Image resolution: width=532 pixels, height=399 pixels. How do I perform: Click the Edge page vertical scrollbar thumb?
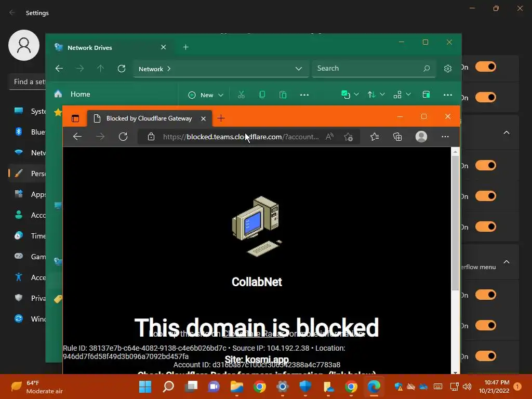tap(455, 222)
